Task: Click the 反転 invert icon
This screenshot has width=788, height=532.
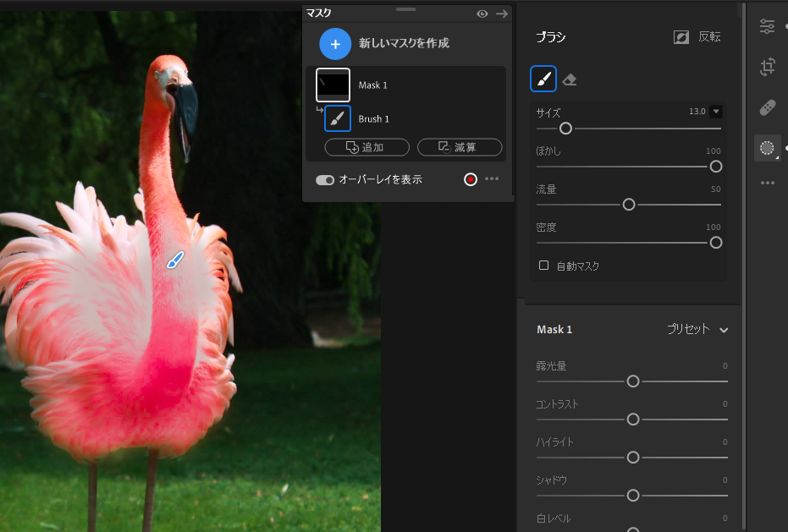Action: pos(681,37)
